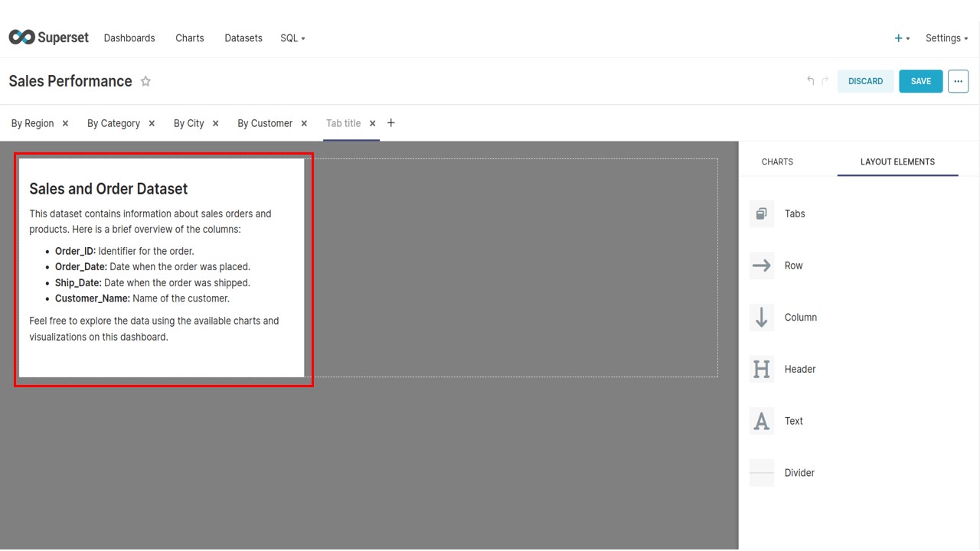Switch to the CHARTS panel tab
The image size is (980, 551).
coord(777,161)
